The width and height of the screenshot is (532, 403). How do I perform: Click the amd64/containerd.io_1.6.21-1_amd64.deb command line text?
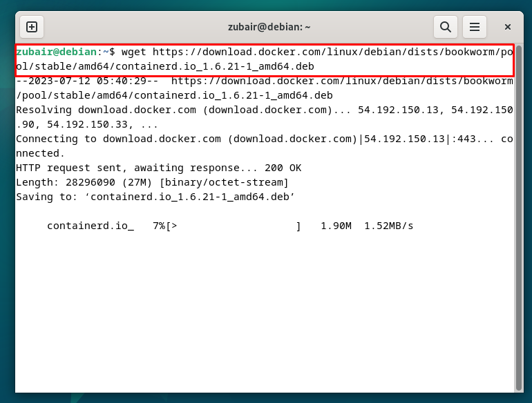[x=196, y=66]
